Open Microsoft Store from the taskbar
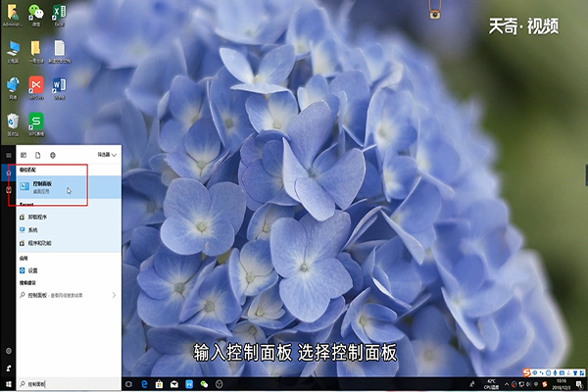The height and width of the screenshot is (392, 588). (159, 384)
